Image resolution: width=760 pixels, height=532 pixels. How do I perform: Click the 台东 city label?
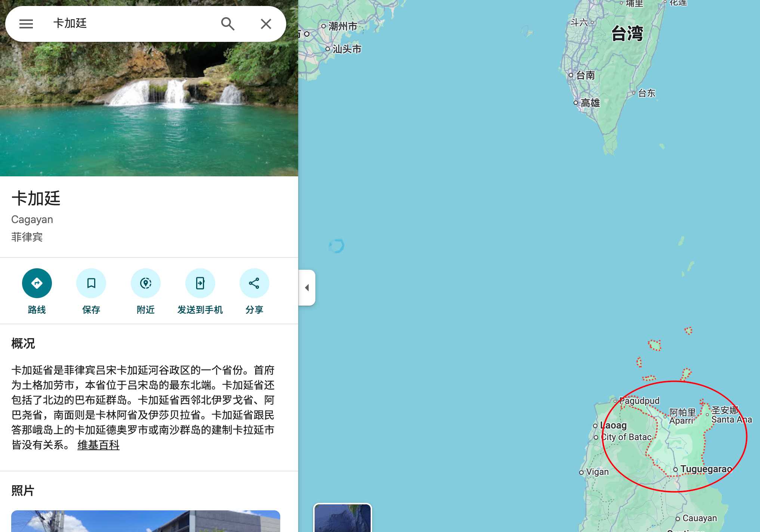tap(646, 93)
